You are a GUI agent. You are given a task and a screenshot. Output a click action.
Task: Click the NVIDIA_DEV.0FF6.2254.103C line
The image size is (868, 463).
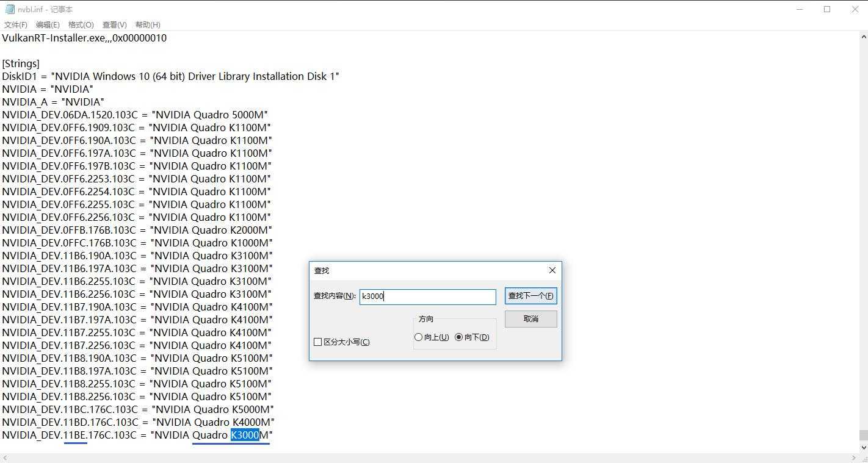[x=136, y=192]
